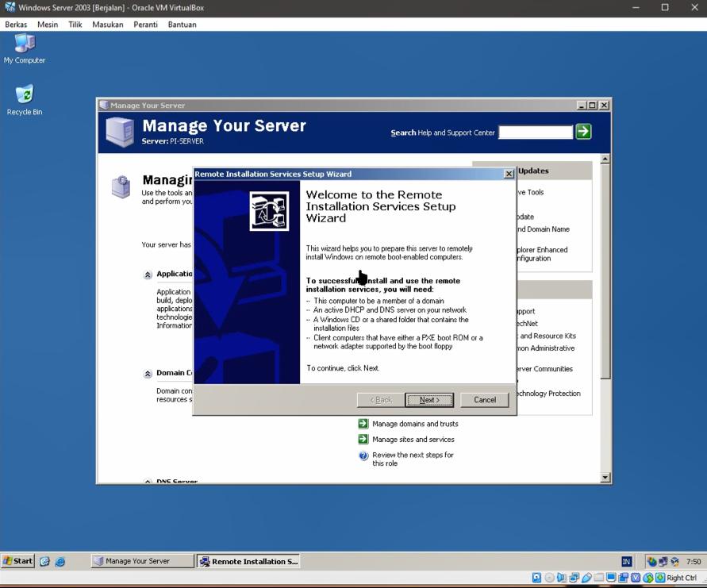
Task: Select Remote Installation S... taskbar button
Action: pyautogui.click(x=249, y=561)
